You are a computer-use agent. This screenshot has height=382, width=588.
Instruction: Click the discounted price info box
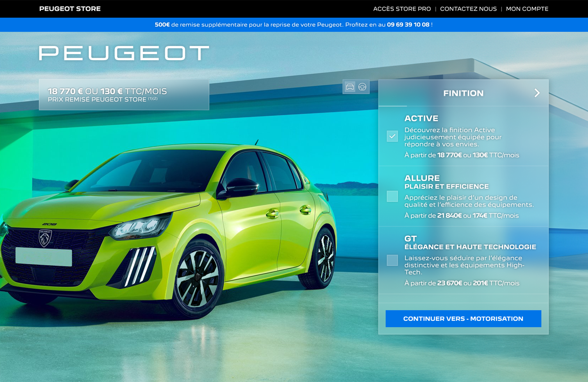click(124, 95)
